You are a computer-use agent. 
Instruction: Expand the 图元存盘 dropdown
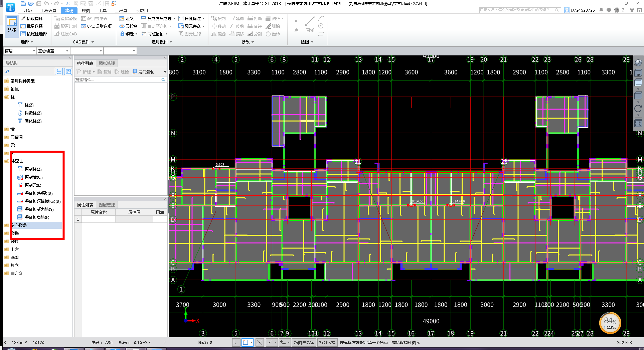click(x=203, y=26)
